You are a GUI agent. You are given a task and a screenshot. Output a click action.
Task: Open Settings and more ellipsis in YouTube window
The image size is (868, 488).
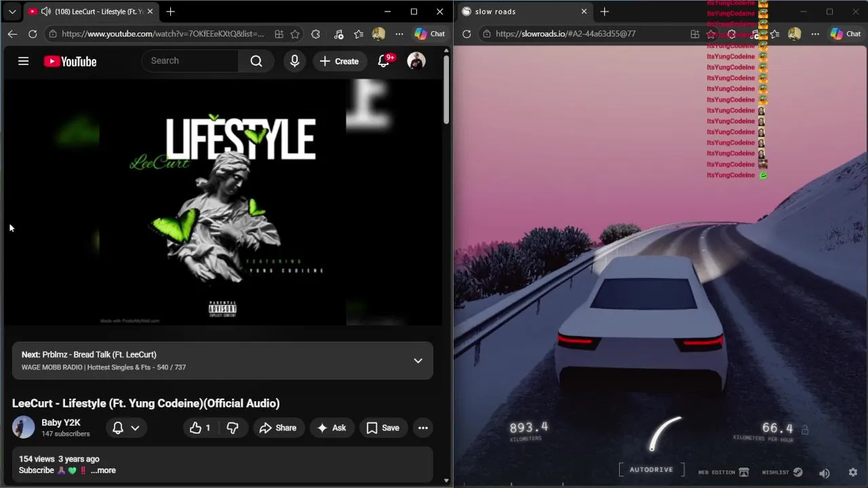[399, 34]
